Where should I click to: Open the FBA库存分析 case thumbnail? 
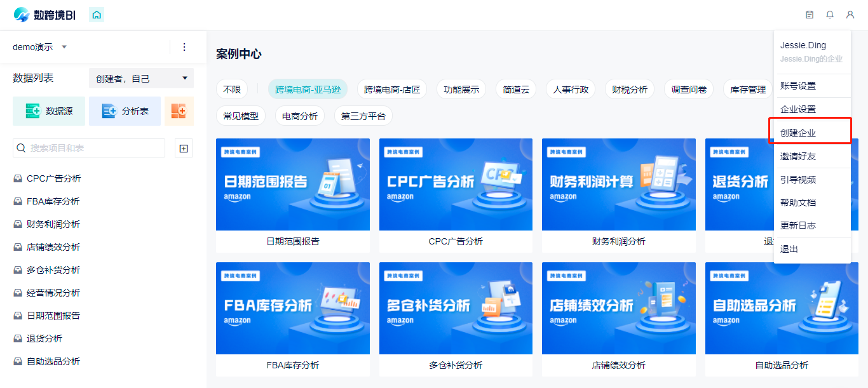[293, 309]
